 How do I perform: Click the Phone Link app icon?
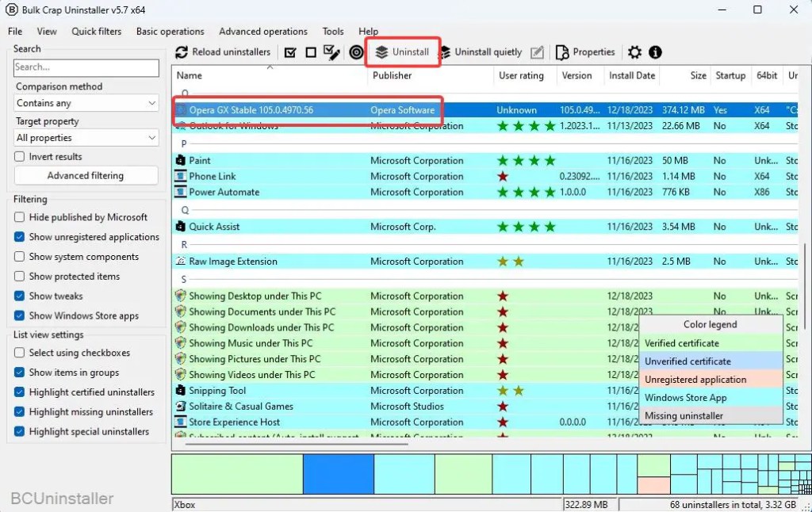(x=180, y=176)
